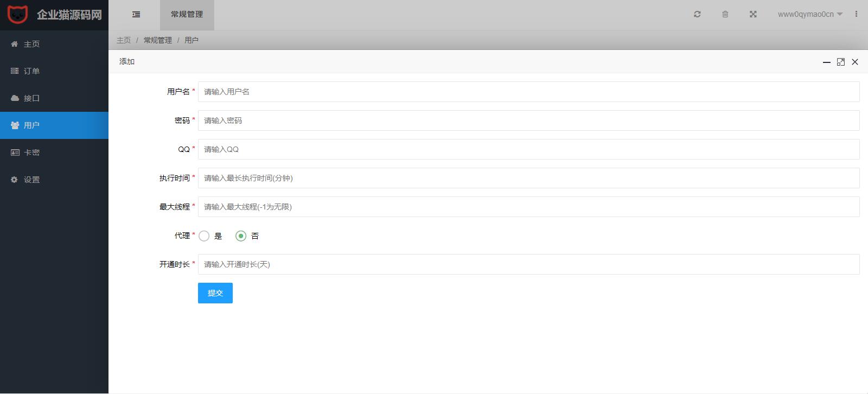Open the vertical three-dot more menu
Image resolution: width=868 pixels, height=394 pixels.
pyautogui.click(x=856, y=14)
